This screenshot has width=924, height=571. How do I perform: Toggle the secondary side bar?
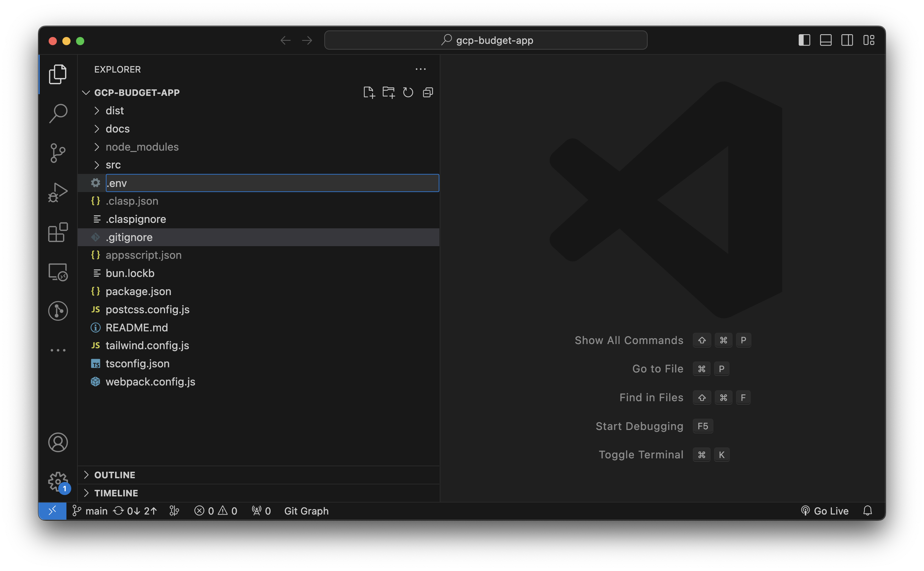pos(847,40)
